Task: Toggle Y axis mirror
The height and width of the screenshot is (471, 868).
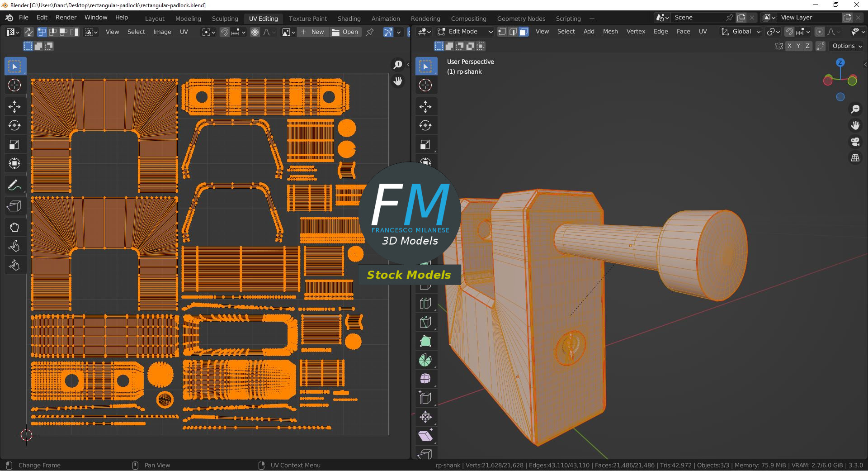Action: pyautogui.click(x=798, y=46)
